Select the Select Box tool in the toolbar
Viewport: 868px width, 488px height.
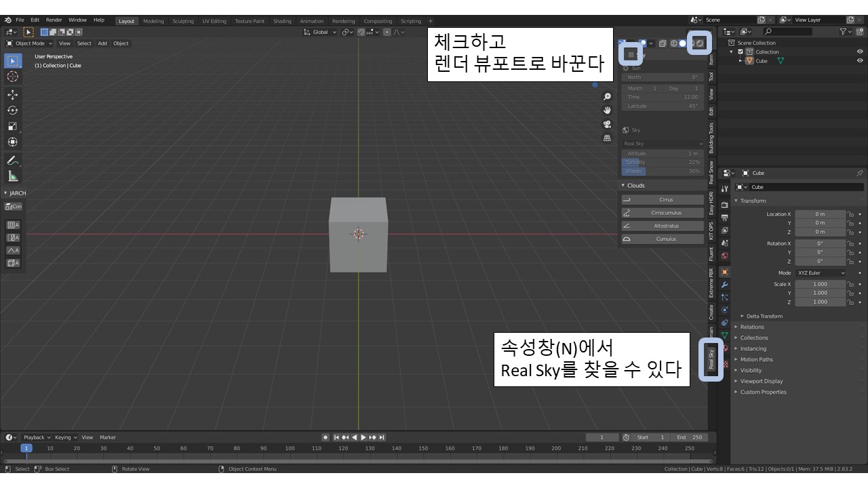(x=13, y=61)
